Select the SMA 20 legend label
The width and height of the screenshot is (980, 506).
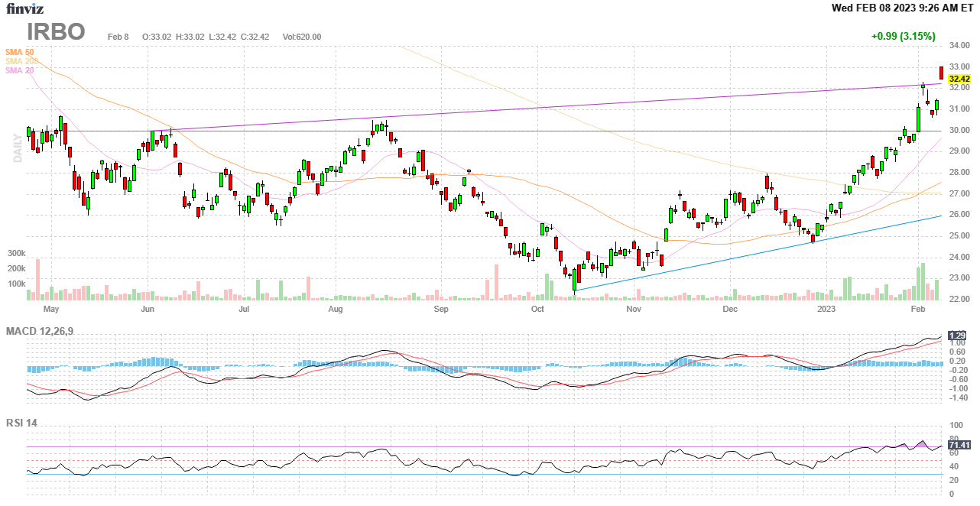coord(20,70)
